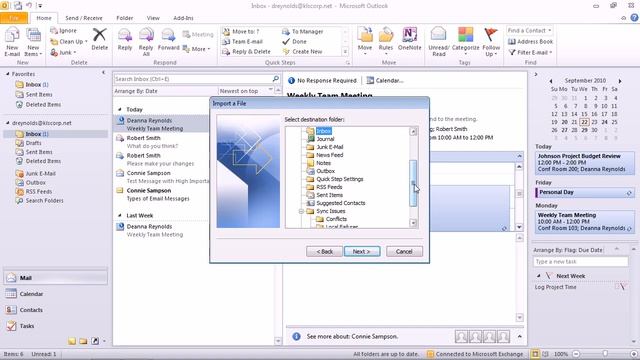Open Search Folders in the navigation pane
Viewport: 640px width, 360px height.
pos(44,200)
